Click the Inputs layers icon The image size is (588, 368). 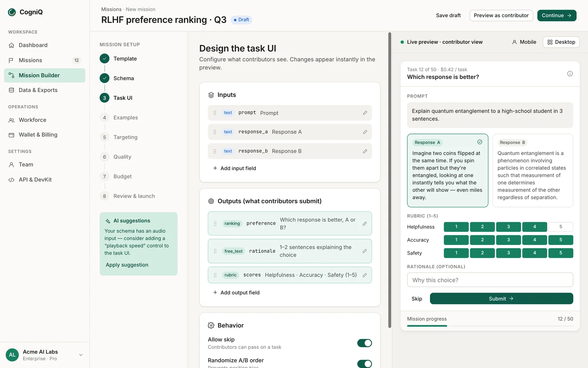[211, 95]
